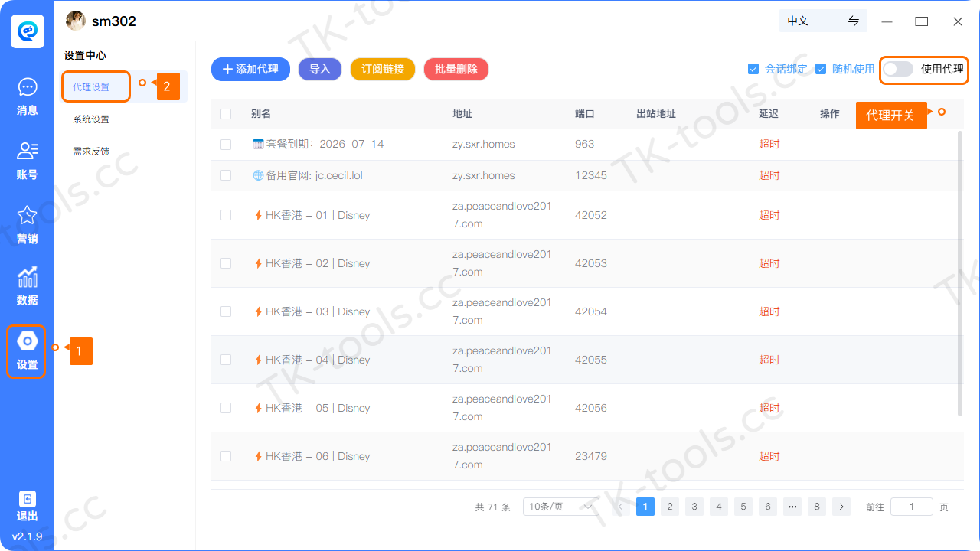Expand more pages ellipsis in pagination

tap(792, 507)
